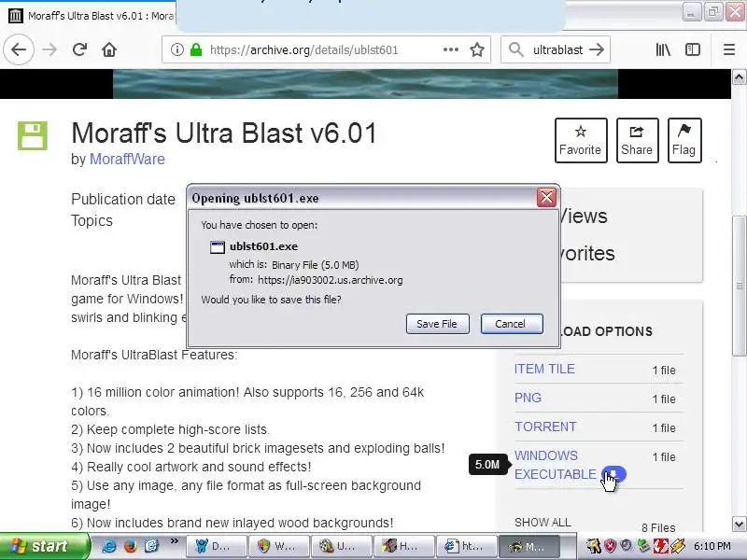This screenshot has width=747, height=560.
Task: Click the forward navigation arrow
Action: tap(49, 49)
